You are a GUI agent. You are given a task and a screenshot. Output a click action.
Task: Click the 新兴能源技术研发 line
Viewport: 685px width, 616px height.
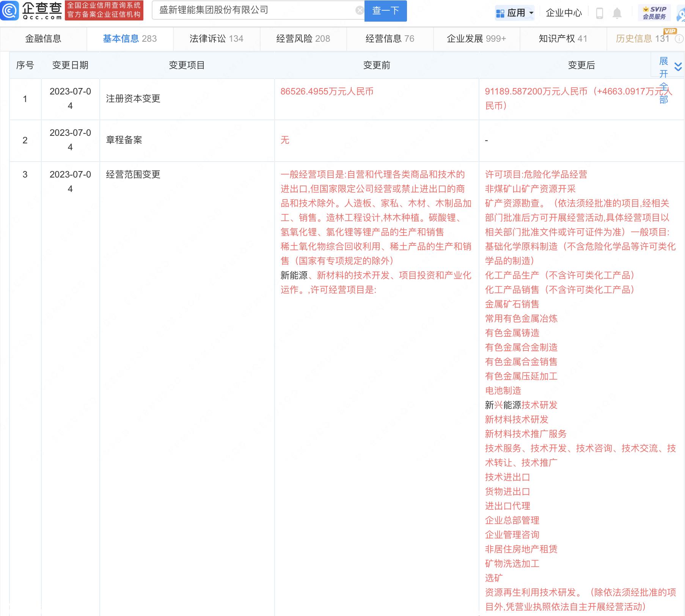pyautogui.click(x=521, y=405)
